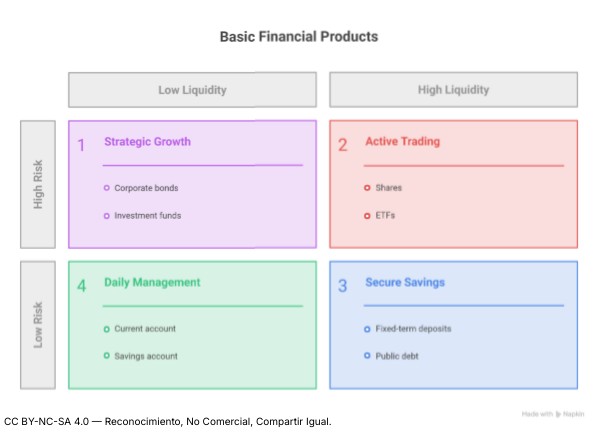This screenshot has width=598, height=432.
Task: Click the green Current account bullet
Action: (107, 329)
